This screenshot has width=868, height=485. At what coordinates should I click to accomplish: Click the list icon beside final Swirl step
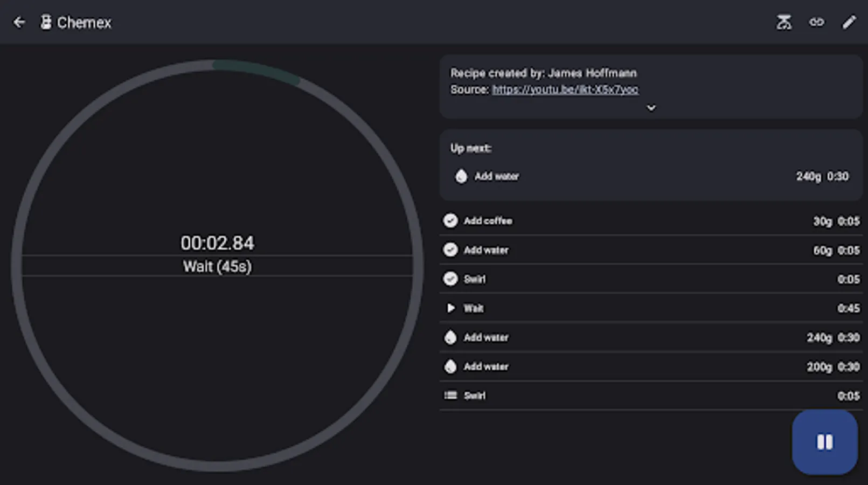coord(450,396)
